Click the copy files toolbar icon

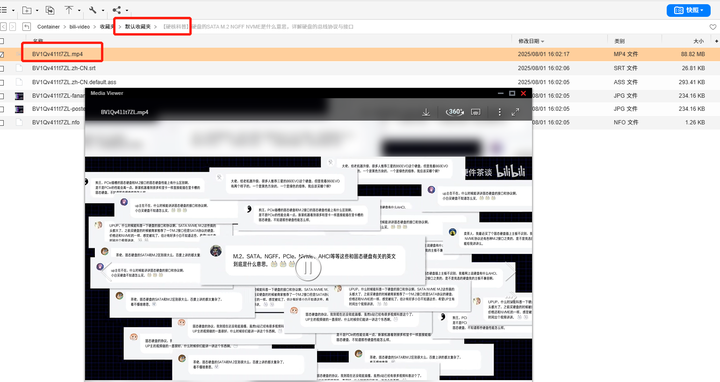click(x=50, y=10)
